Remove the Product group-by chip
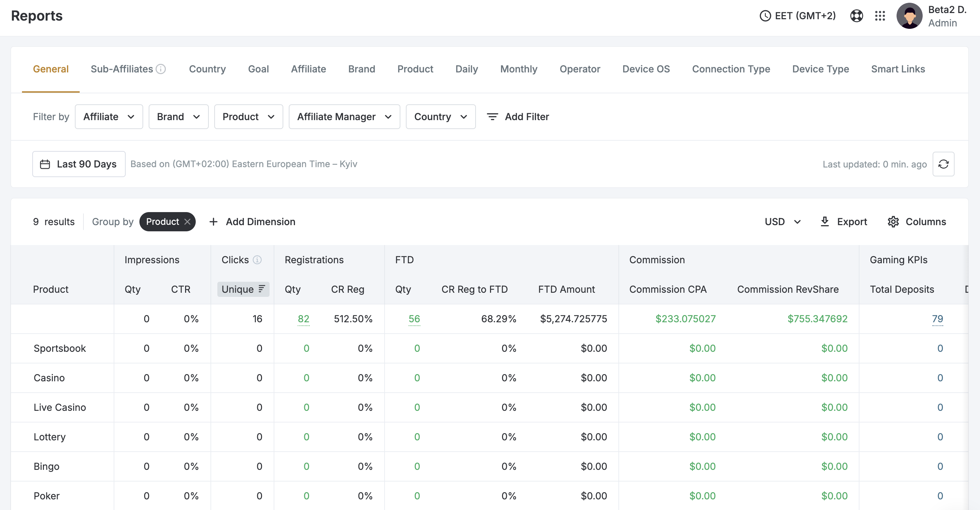 click(x=187, y=222)
